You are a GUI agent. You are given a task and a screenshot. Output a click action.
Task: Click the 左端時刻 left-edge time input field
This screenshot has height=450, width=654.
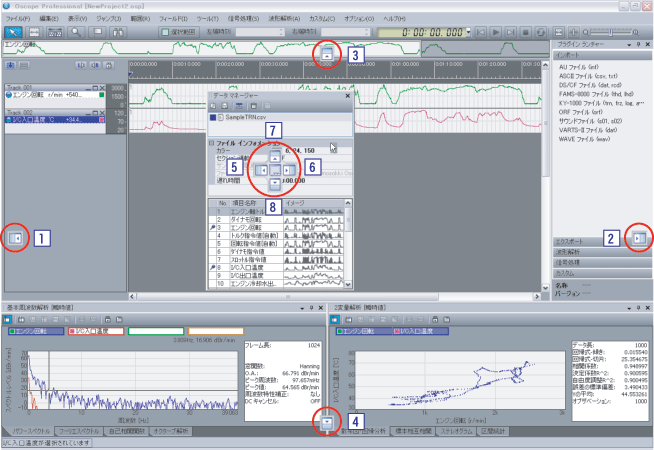pos(260,32)
